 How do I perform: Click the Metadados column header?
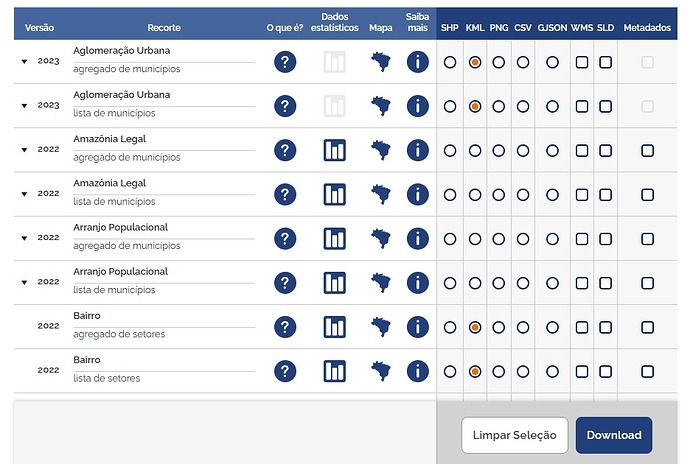[647, 28]
